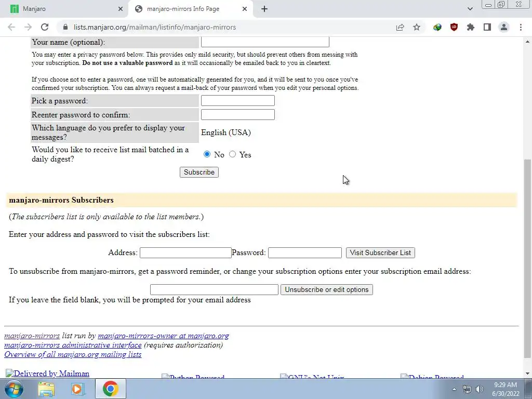This screenshot has height=399, width=532.
Task: Click the manjaro-mirrors Subscribers heading
Action: click(61, 200)
